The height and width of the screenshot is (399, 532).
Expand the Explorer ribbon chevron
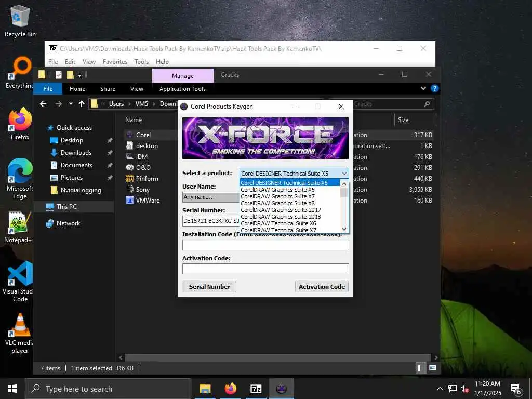423,88
